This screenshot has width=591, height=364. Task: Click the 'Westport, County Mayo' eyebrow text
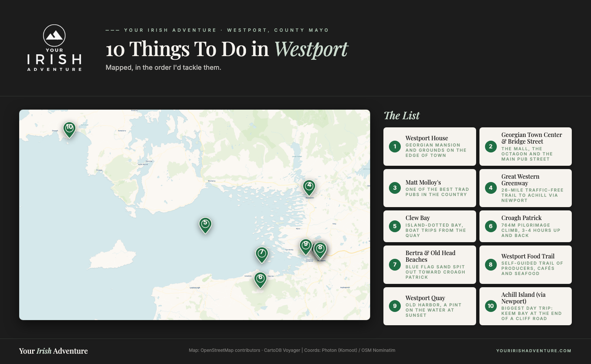tap(278, 30)
